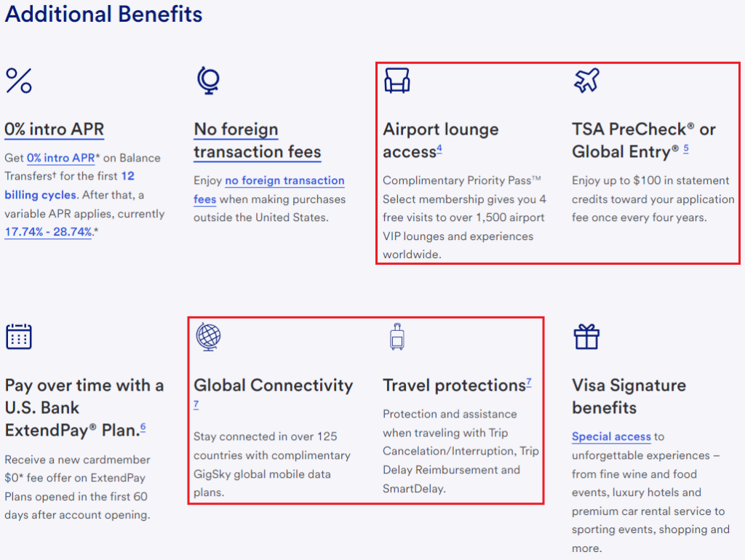
Task: Click footnote 4 next to Airport lounge access
Action: click(x=440, y=148)
